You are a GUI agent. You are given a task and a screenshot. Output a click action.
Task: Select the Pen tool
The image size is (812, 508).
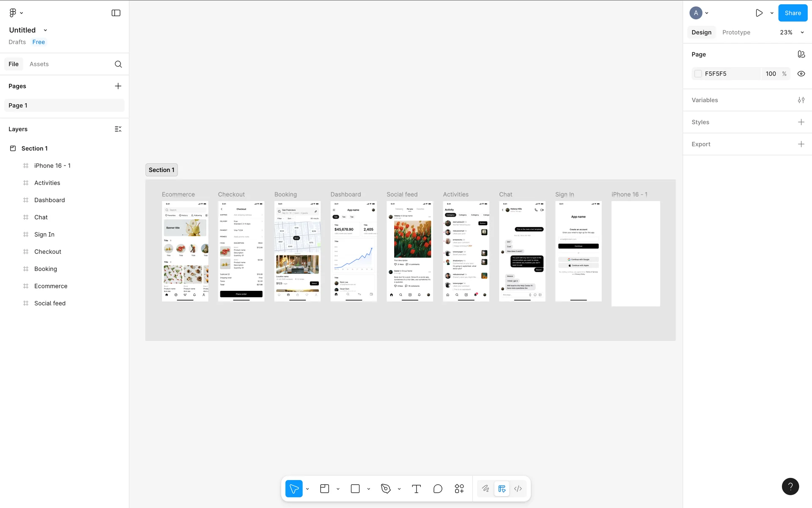[385, 489]
